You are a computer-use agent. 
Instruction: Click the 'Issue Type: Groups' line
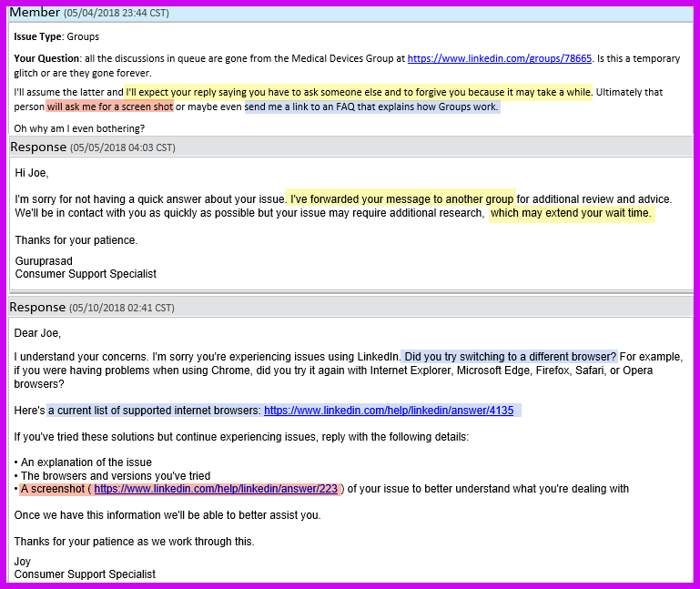tap(56, 36)
